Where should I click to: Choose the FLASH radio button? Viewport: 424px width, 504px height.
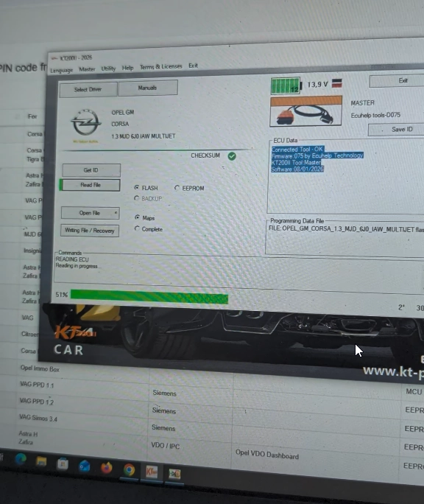coord(137,187)
